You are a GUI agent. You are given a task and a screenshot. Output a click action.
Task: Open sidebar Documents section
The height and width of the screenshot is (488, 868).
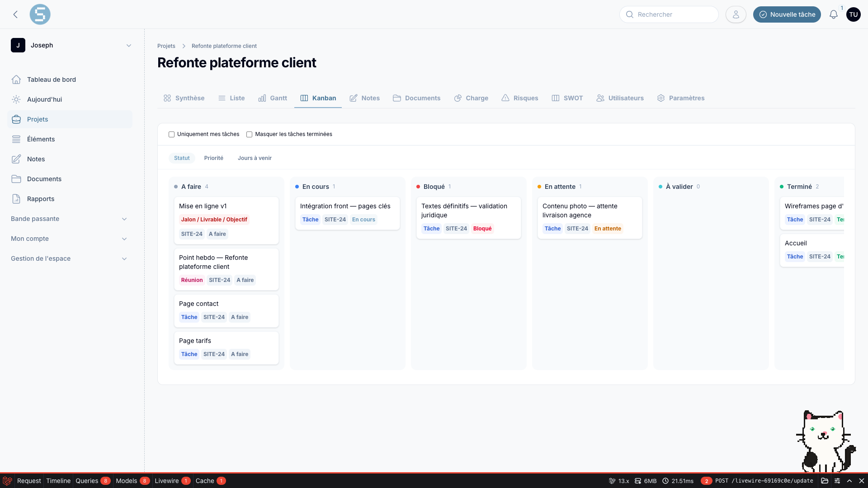(x=70, y=179)
